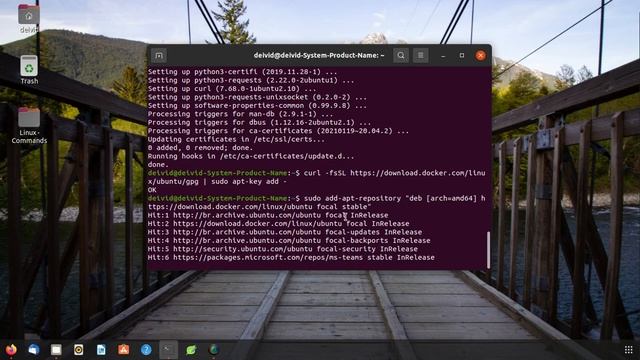Viewport: 640px width, 360px height.
Task: Open a new terminal tab
Action: coord(159,55)
